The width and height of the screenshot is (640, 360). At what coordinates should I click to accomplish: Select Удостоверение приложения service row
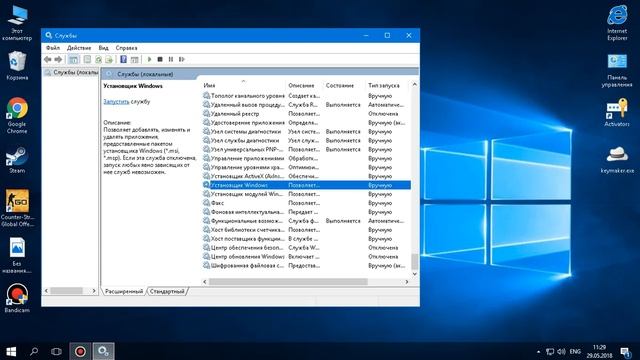(306, 122)
